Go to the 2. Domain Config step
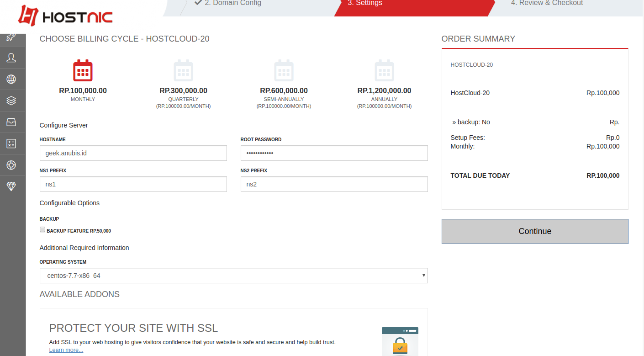Image resolution: width=644 pixels, height=356 pixels. (227, 3)
